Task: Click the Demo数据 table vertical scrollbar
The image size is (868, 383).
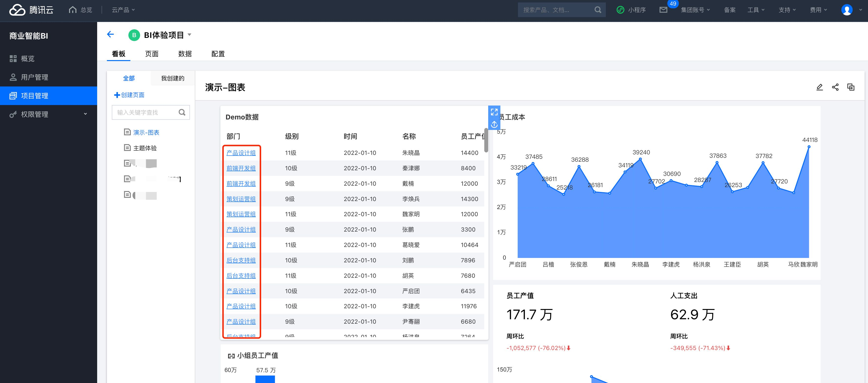Action: pos(486,140)
